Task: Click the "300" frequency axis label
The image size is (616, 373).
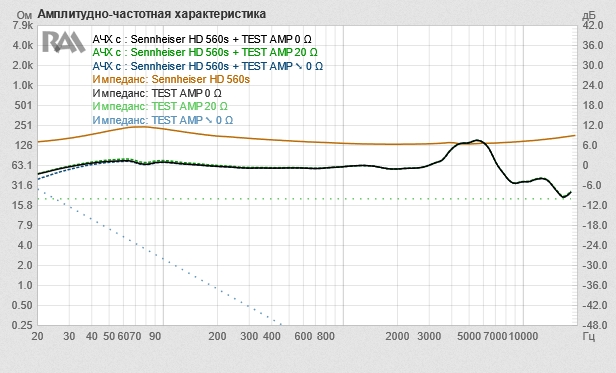Action: 249,336
